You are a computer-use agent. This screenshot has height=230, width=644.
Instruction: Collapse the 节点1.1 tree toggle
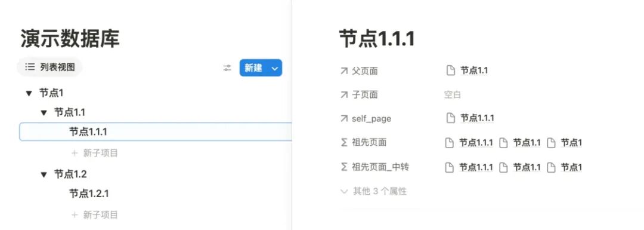(x=44, y=113)
